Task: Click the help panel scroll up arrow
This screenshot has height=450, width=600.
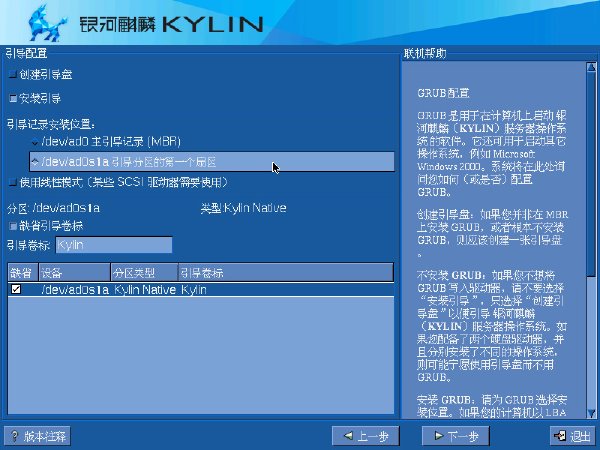Action: [591, 67]
